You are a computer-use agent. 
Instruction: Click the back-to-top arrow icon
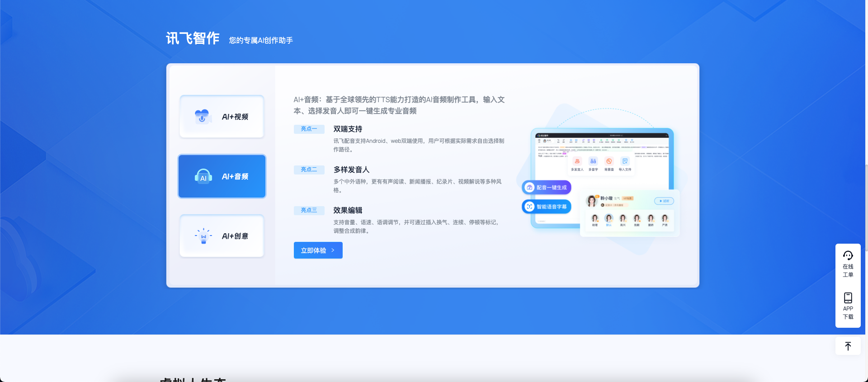pyautogui.click(x=848, y=346)
